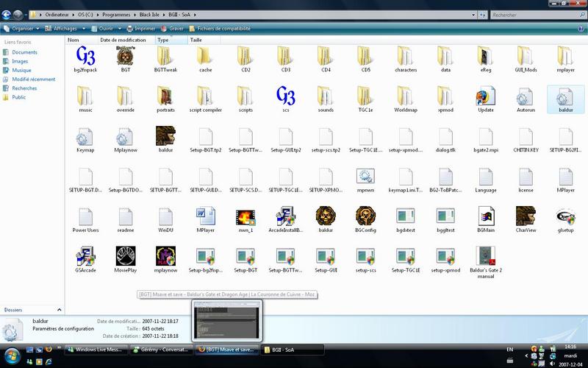
Task: Sort by the Type column header
Action: click(171, 40)
